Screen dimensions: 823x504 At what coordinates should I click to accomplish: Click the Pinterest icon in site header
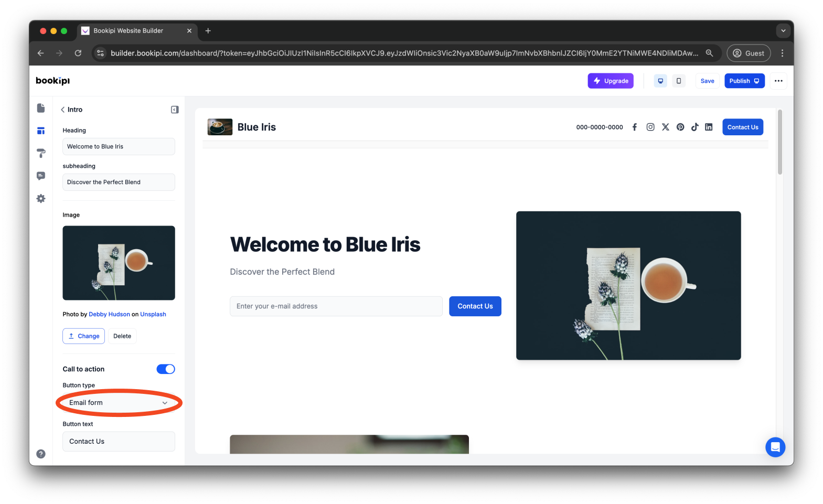(x=680, y=127)
